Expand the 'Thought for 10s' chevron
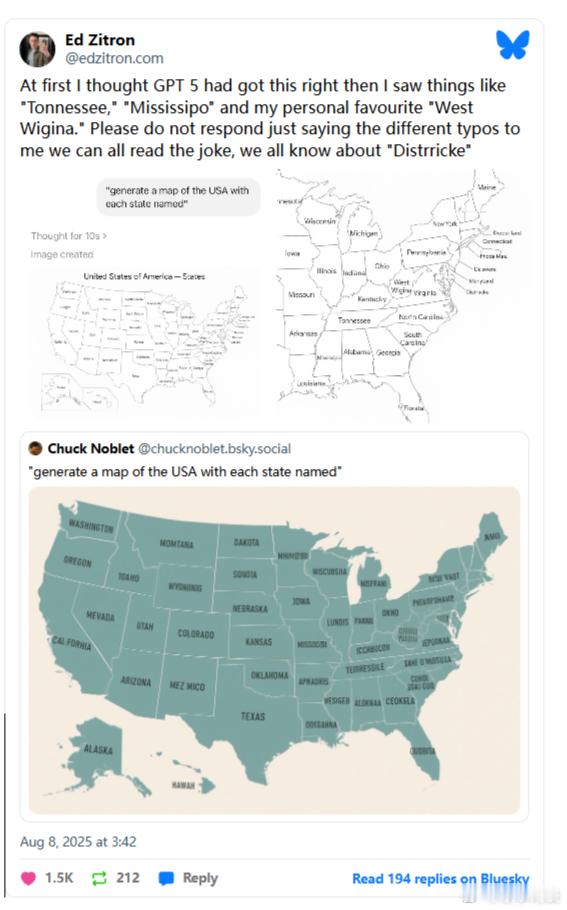 click(104, 236)
